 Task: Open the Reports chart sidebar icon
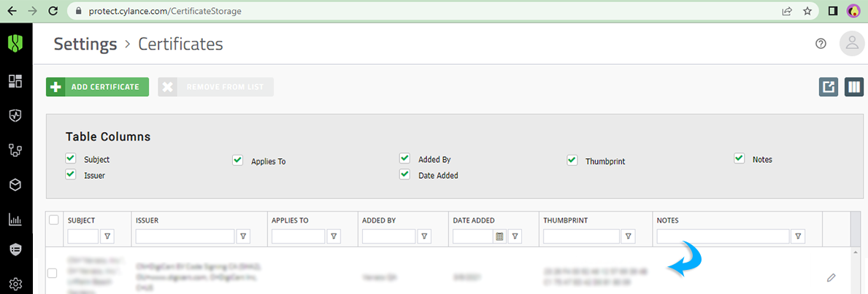pyautogui.click(x=15, y=220)
